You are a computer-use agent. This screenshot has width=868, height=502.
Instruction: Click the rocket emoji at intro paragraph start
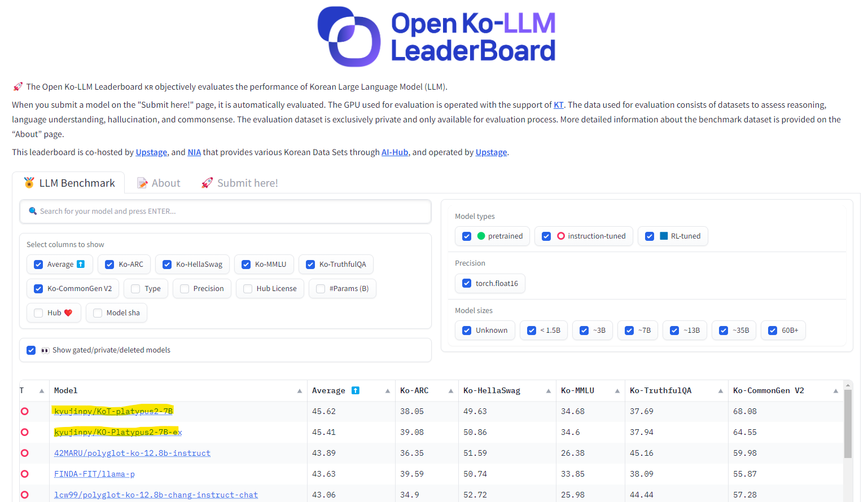pyautogui.click(x=18, y=87)
